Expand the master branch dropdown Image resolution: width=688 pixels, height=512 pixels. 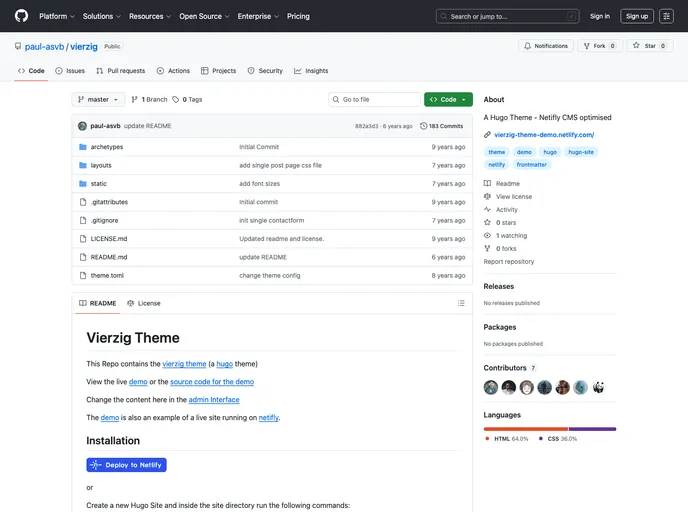98,100
